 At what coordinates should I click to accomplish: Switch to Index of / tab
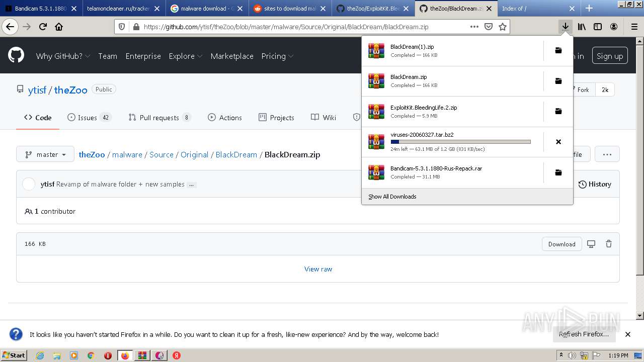(538, 8)
